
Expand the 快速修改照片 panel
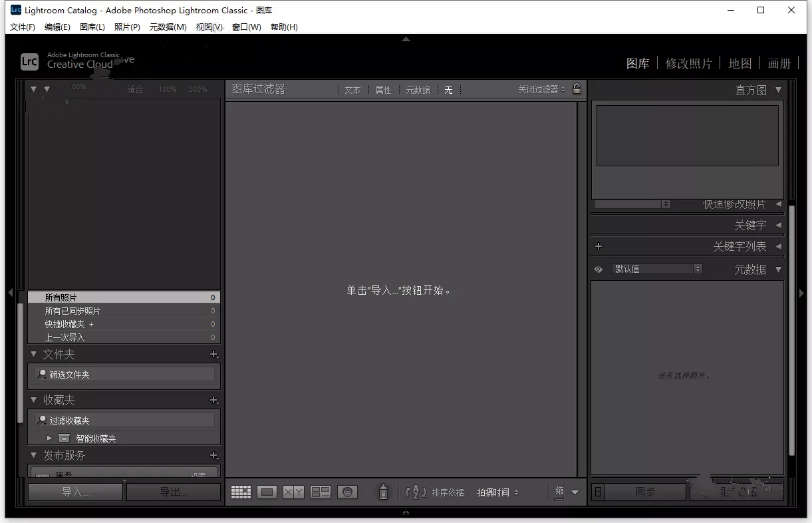(778, 204)
